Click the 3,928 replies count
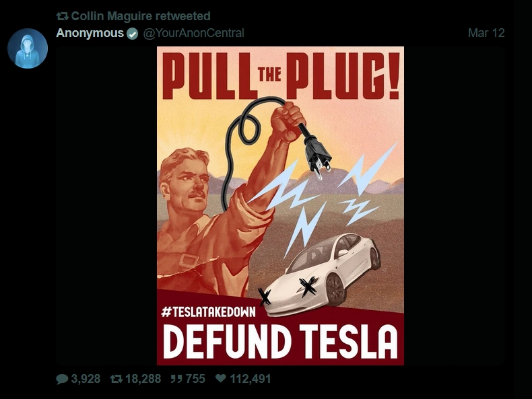 pyautogui.click(x=86, y=379)
